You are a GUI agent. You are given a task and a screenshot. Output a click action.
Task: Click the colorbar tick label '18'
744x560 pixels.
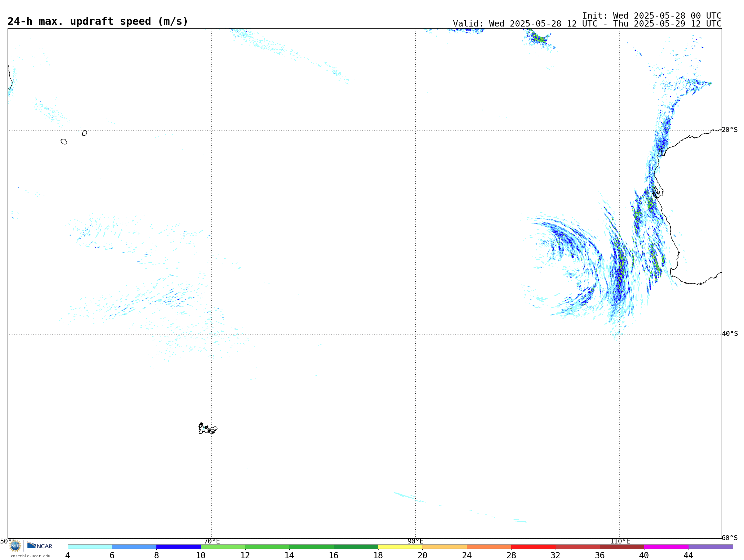(x=378, y=556)
